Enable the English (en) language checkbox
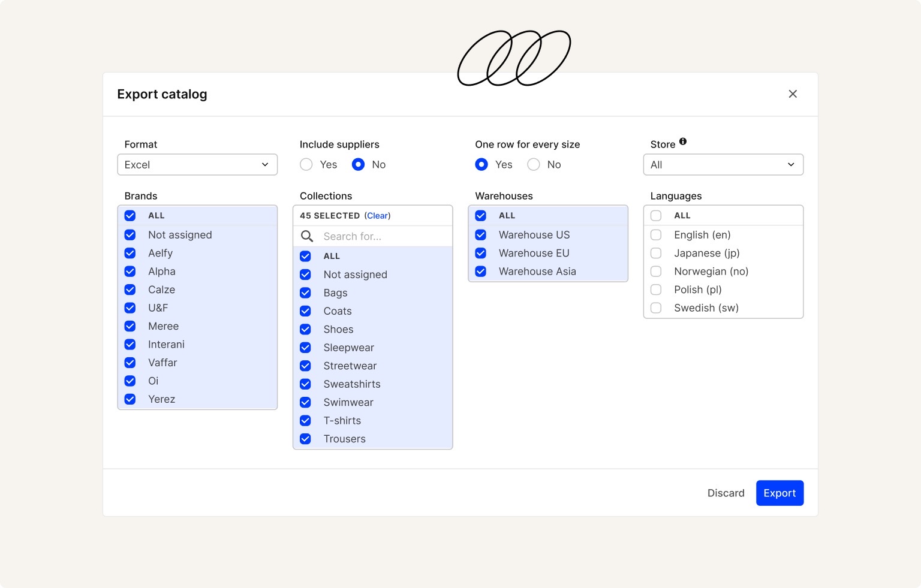This screenshot has width=921, height=588. point(656,235)
